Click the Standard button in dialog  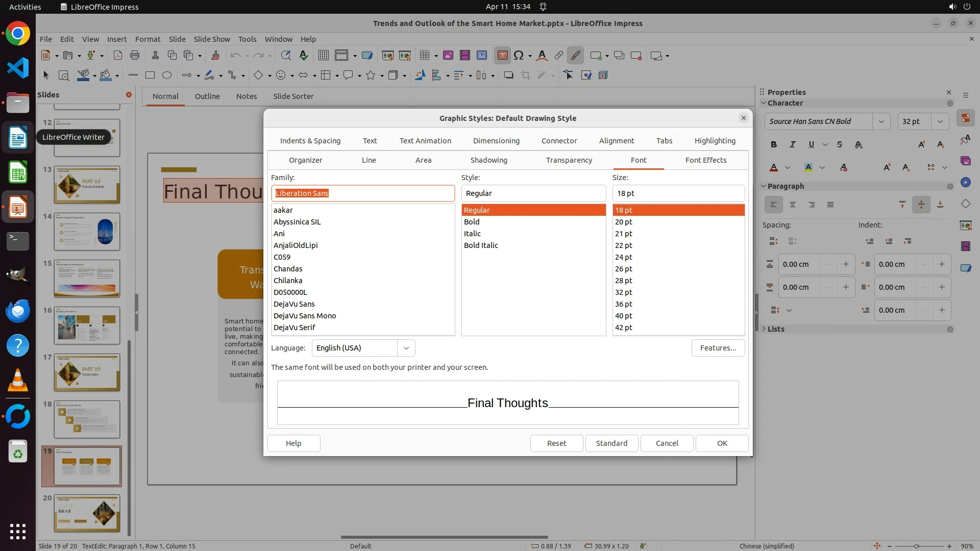pyautogui.click(x=611, y=443)
